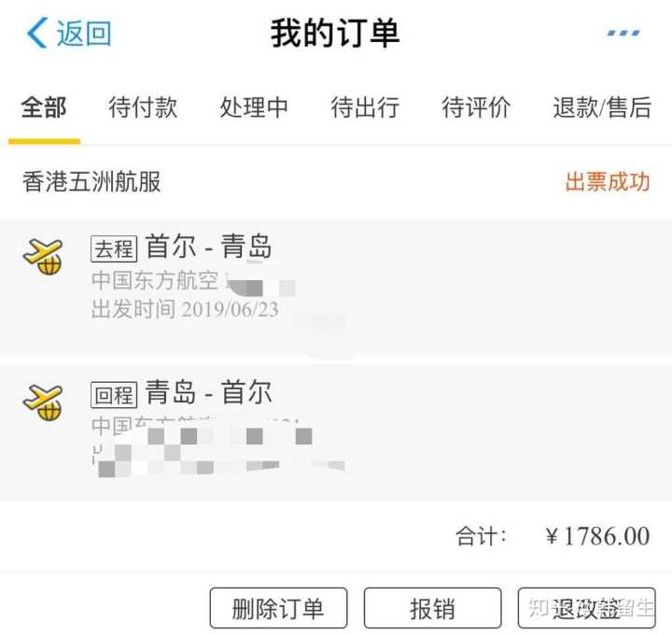Tap the 去程 tag label
Screen dimensions: 672x636
(114, 248)
